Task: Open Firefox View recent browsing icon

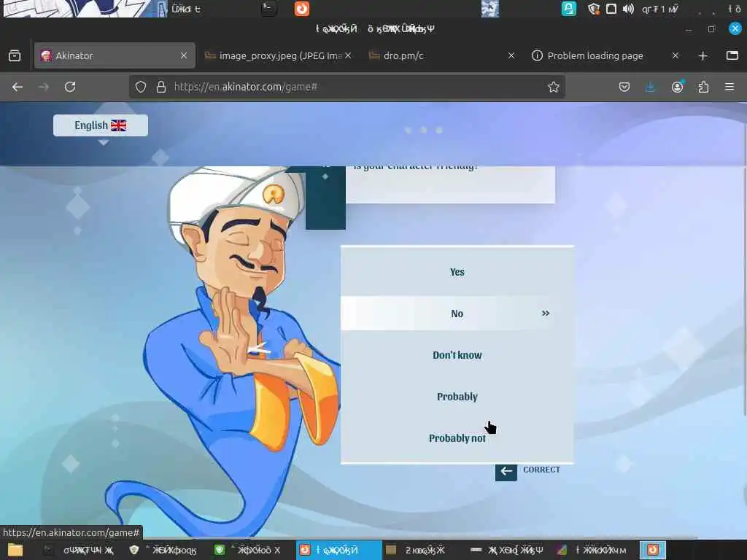Action: (x=15, y=55)
